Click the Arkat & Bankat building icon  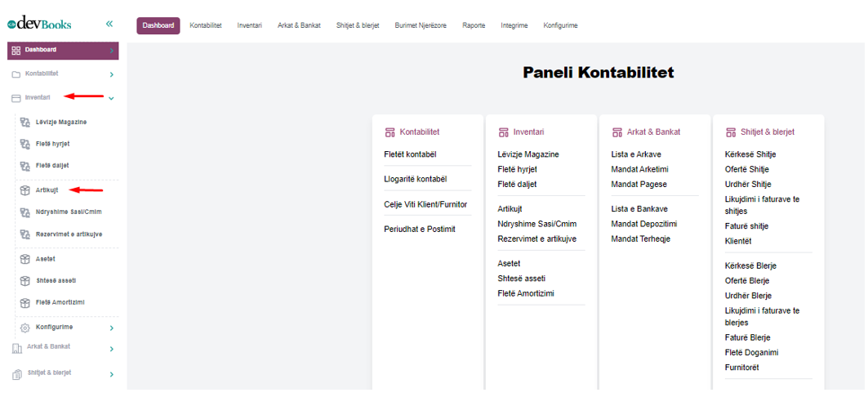(x=16, y=348)
